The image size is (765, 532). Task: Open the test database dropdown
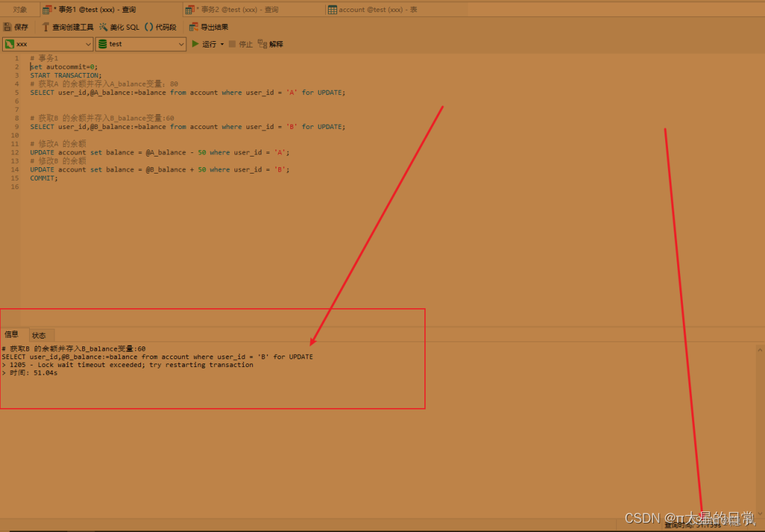click(141, 44)
